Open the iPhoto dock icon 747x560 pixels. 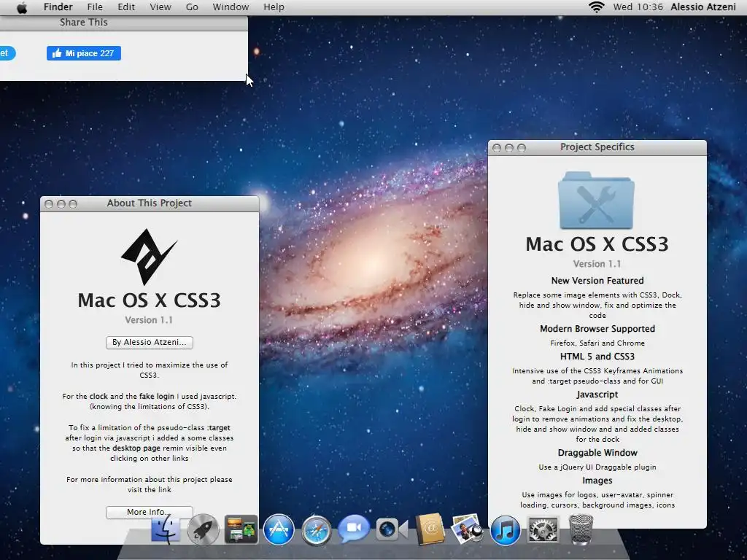[x=467, y=529]
